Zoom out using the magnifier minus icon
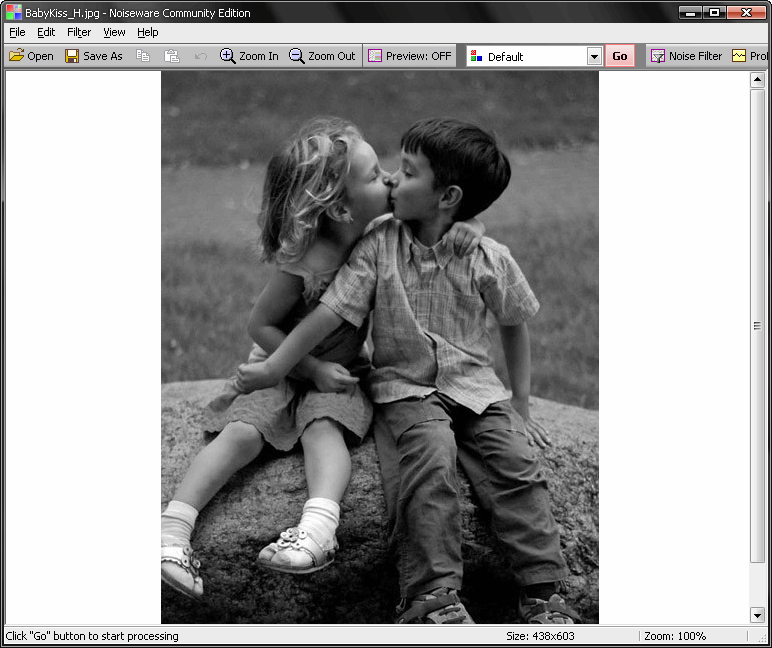This screenshot has height=648, width=772. coord(297,56)
